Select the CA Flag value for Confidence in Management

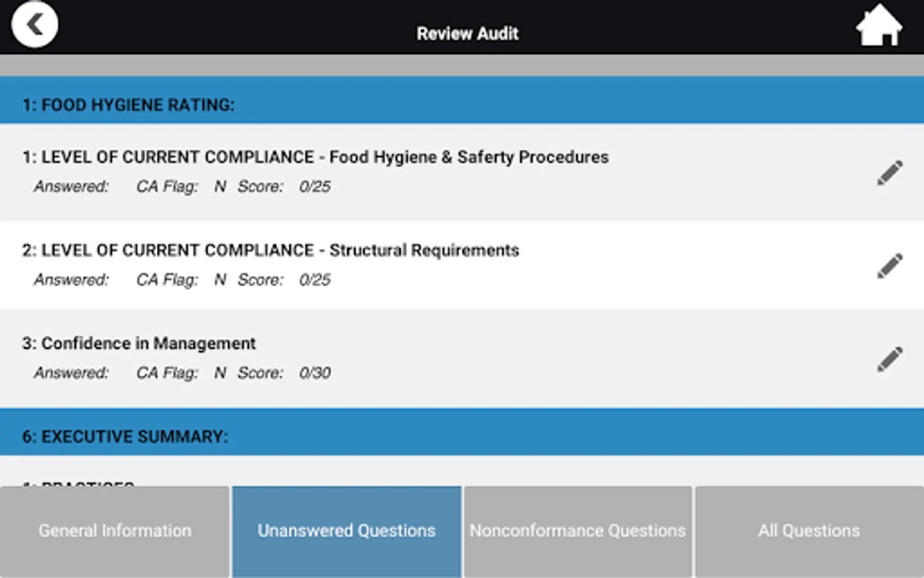tap(220, 373)
